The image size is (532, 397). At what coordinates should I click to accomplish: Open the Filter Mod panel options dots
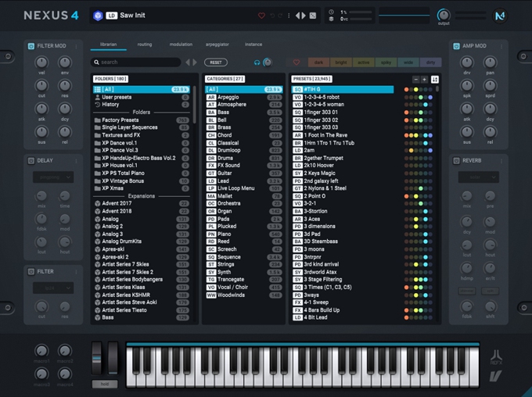[77, 46]
